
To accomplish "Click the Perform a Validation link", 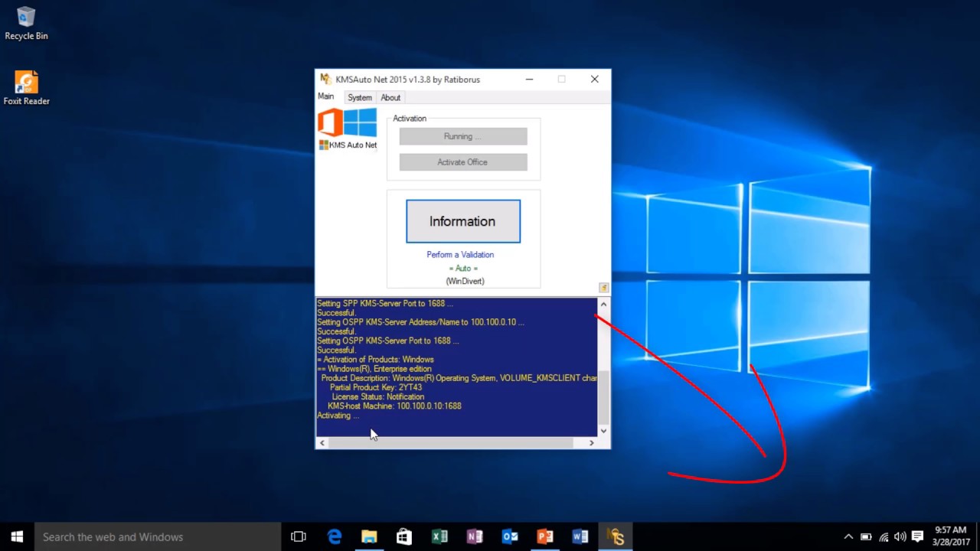I will (460, 254).
